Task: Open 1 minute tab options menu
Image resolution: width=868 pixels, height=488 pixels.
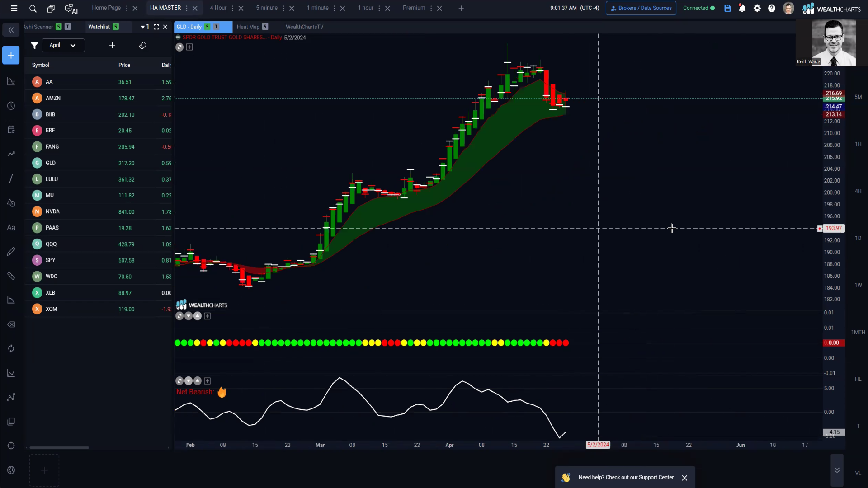Action: tap(334, 8)
